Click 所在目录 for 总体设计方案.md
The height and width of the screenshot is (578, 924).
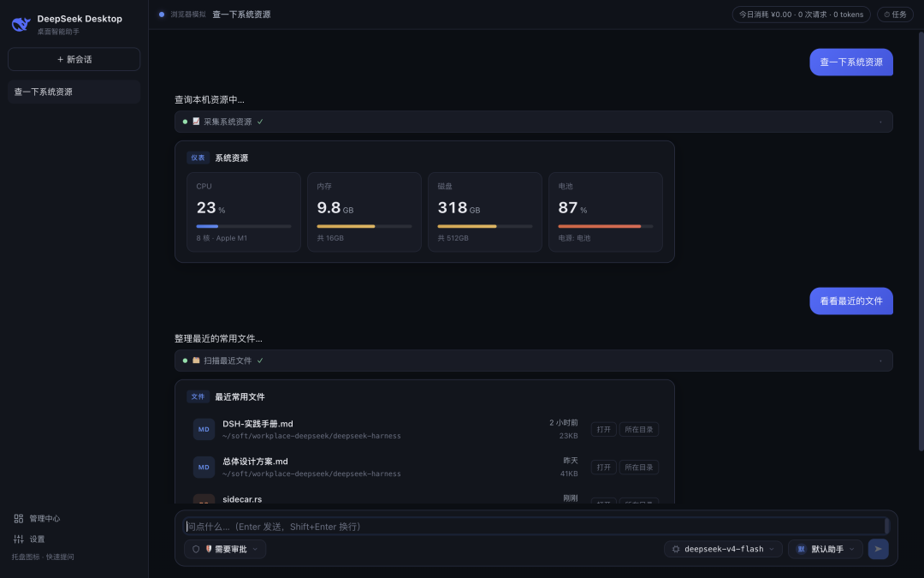coord(639,468)
